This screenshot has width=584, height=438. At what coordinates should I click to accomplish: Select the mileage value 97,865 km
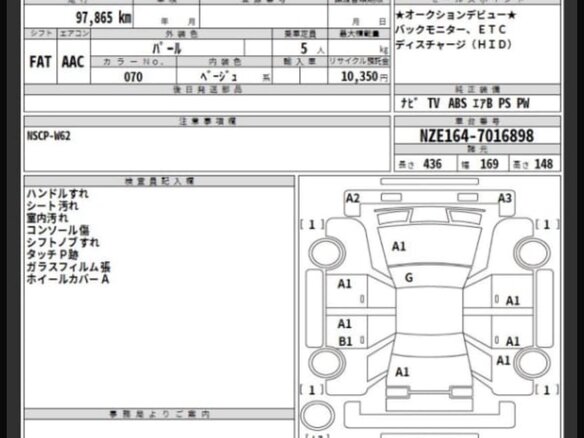click(103, 18)
